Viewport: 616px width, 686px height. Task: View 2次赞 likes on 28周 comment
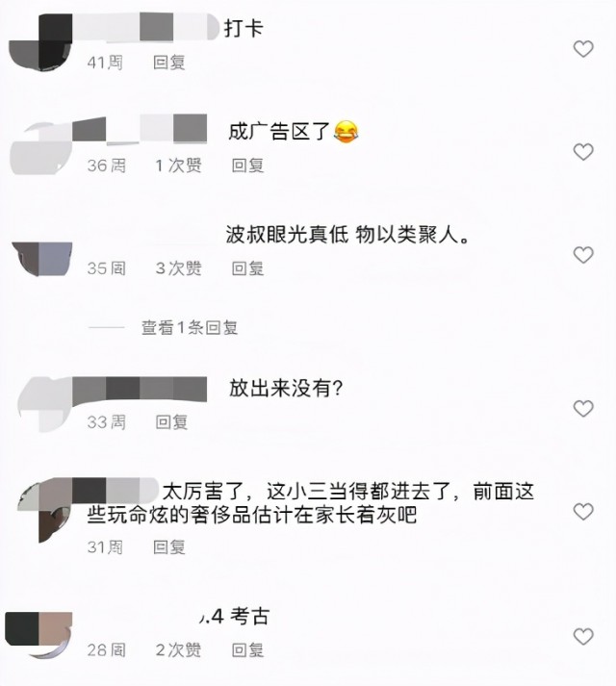(x=179, y=650)
